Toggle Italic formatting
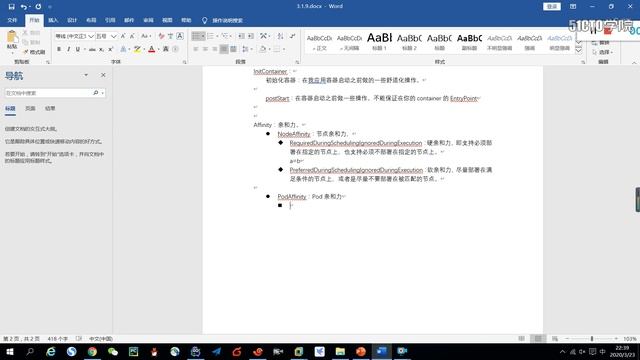This screenshot has width=640, height=360. (68, 49)
